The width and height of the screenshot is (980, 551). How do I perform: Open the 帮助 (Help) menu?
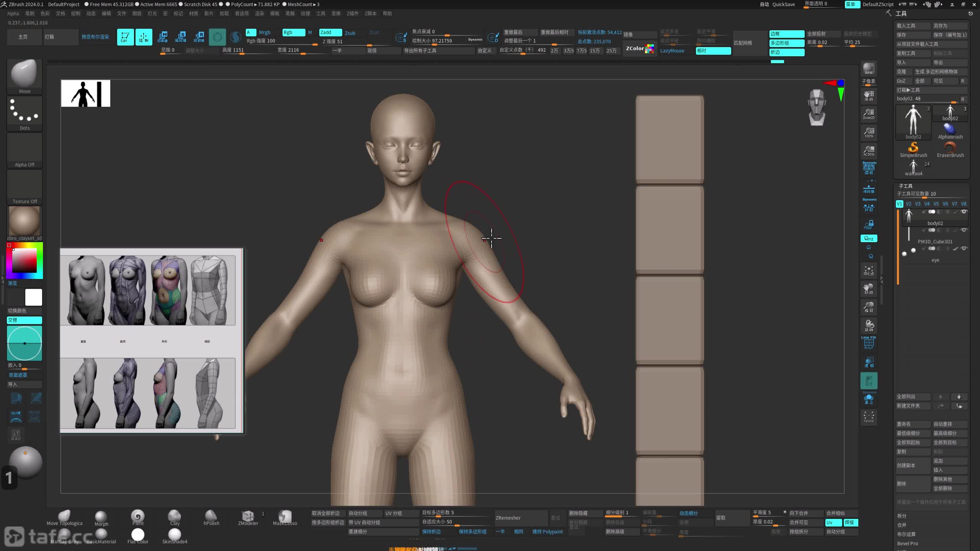[387, 13]
